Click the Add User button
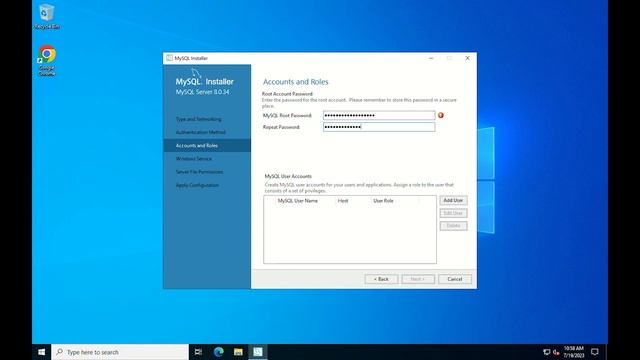Image resolution: width=640 pixels, height=360 pixels. (x=453, y=200)
